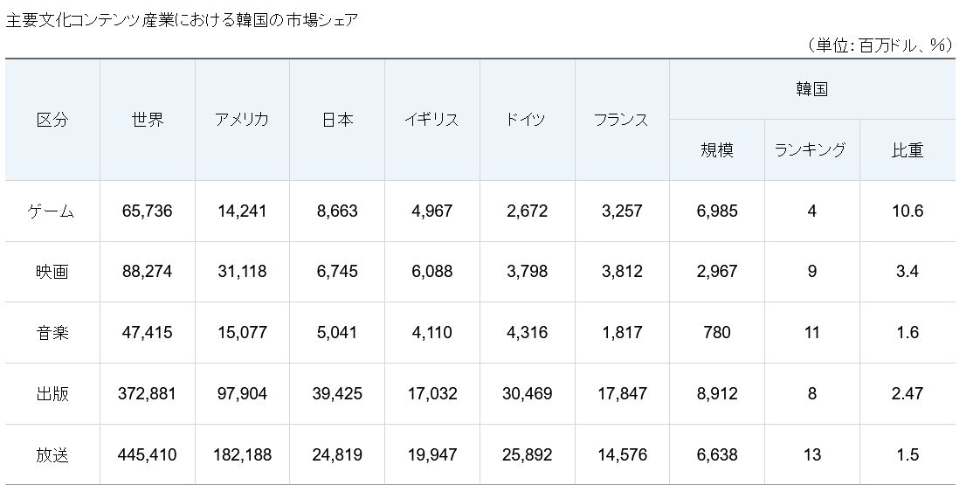Click the アメリカ column header
This screenshot has height=485, width=980.
(242, 120)
